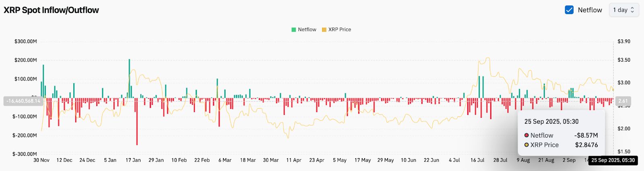644x171 pixels.
Task: Click the 2.61 price crosshair label
Action: click(623, 101)
